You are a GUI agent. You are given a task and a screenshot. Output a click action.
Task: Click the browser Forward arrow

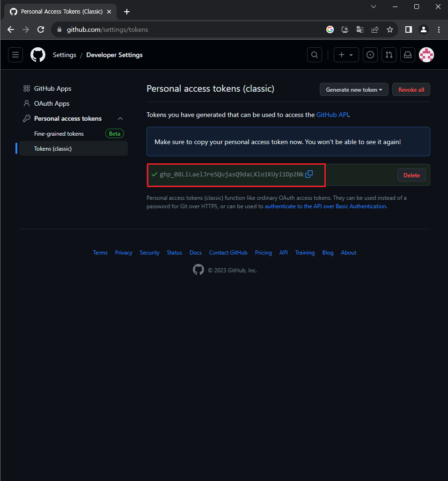[26, 29]
